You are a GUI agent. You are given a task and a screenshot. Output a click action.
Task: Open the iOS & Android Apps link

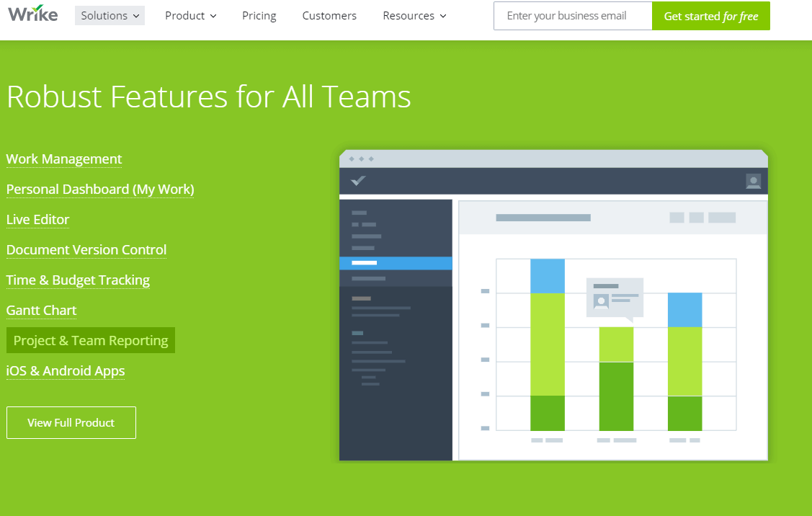tap(65, 370)
